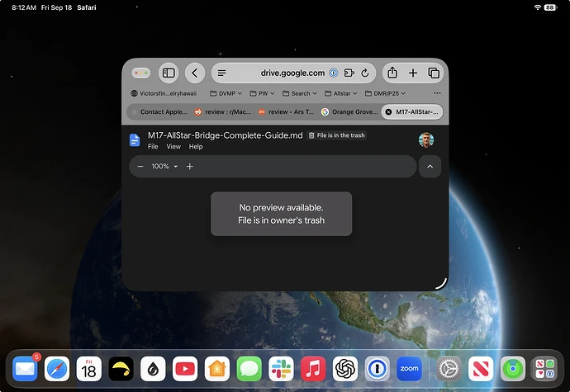Image resolution: width=570 pixels, height=392 pixels.
Task: Open a new tab with plus button
Action: 413,73
